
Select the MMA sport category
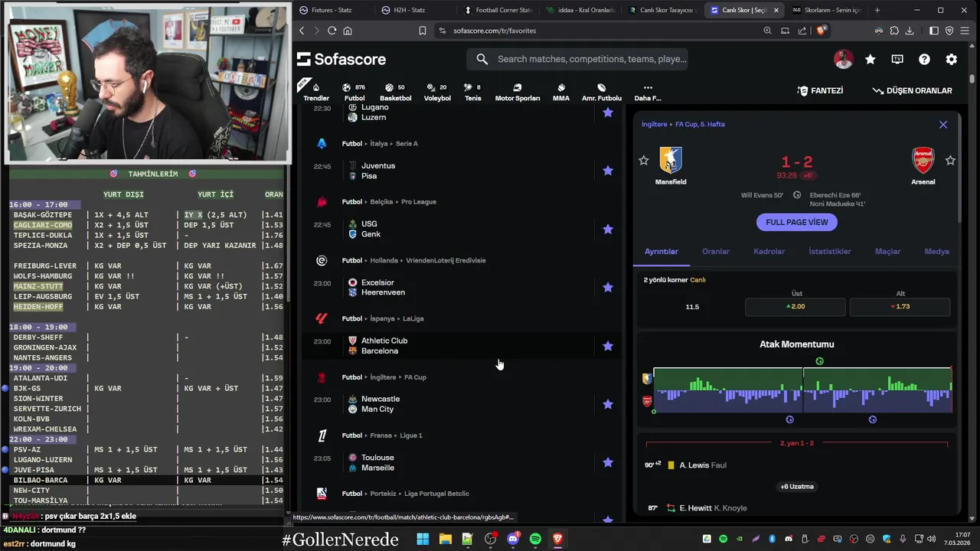pyautogui.click(x=561, y=92)
